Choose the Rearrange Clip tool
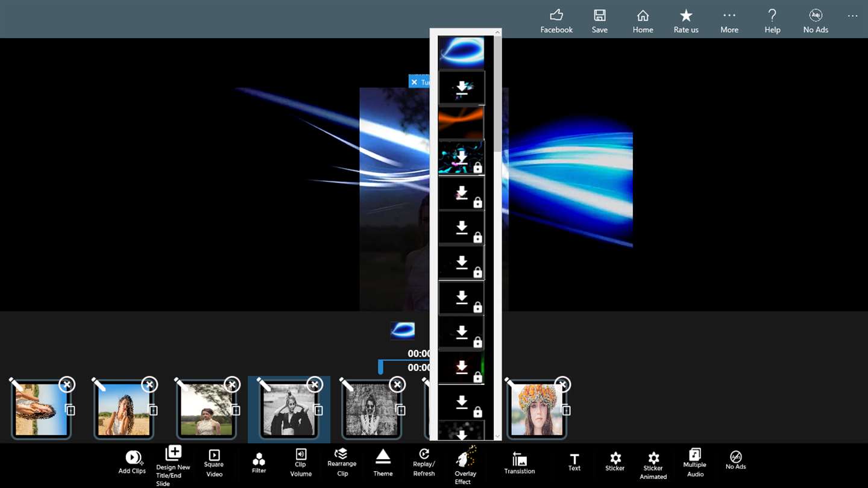Image resolution: width=868 pixels, height=488 pixels. coord(342,463)
